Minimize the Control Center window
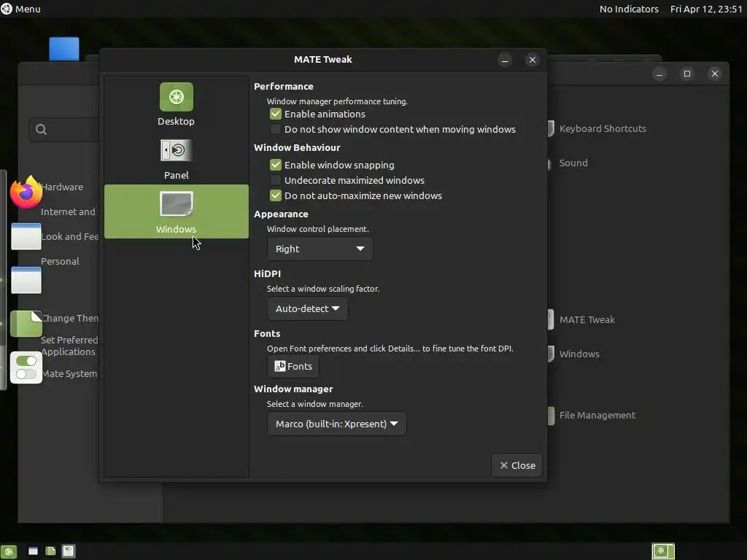 click(x=659, y=74)
